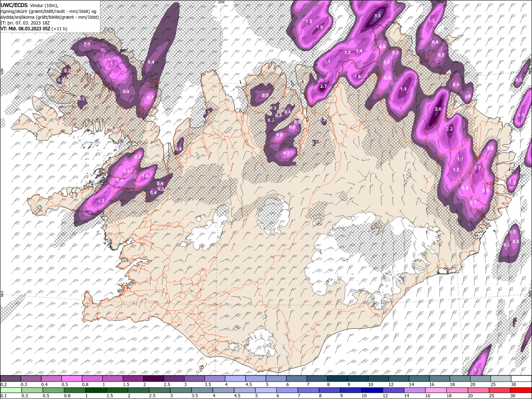Click the '20W' longitude label at top
Screen dimensions: 532x399
tap(221, 2)
